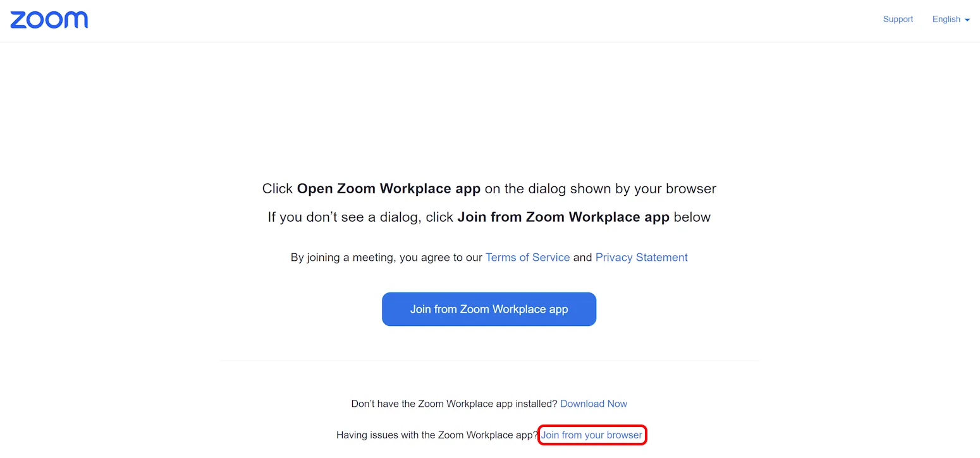Open the Terms of Service link

[x=527, y=258]
